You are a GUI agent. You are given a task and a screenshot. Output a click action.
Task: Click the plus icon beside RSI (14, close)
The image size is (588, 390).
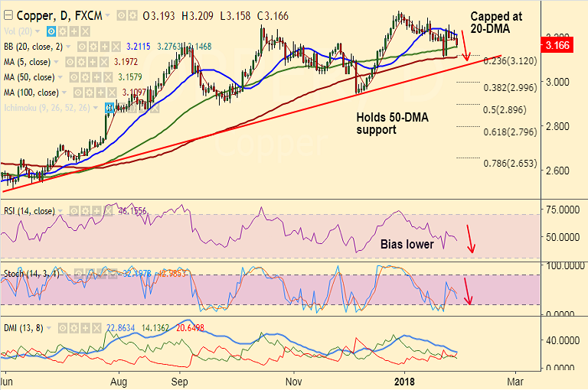pyautogui.click(x=96, y=211)
